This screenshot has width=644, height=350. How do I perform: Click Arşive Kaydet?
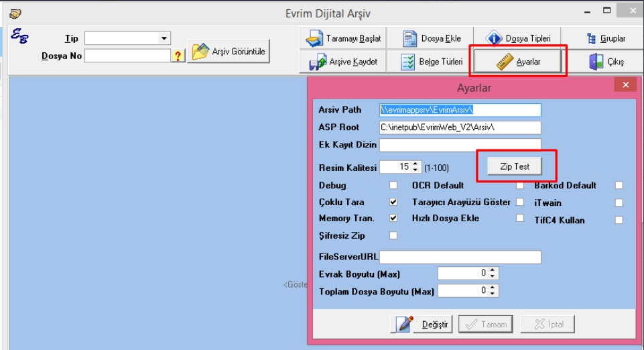(x=343, y=62)
